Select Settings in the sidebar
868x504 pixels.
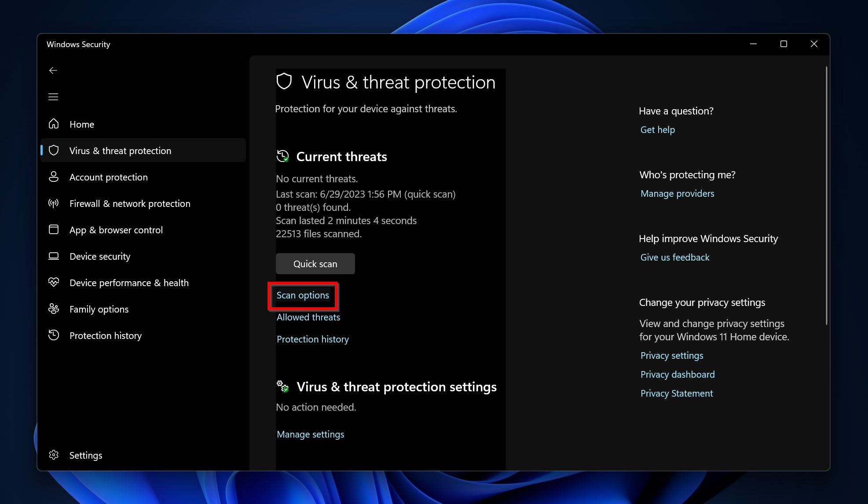tap(86, 455)
